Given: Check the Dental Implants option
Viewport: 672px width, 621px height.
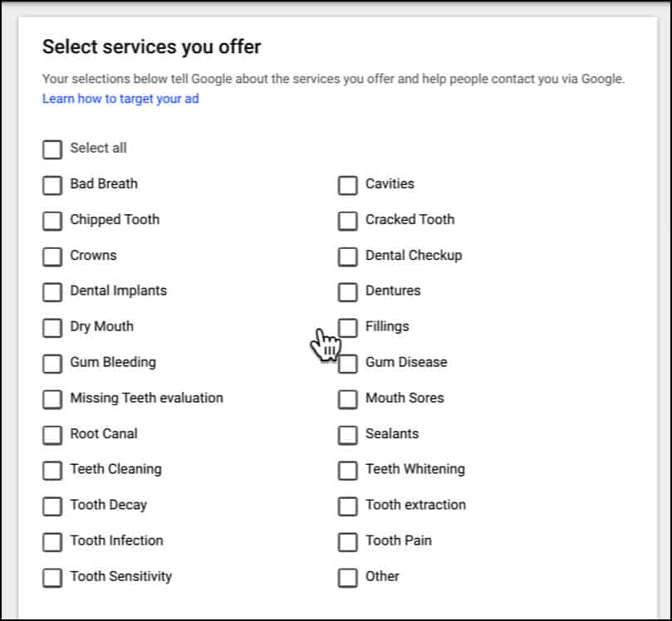Looking at the screenshot, I should tap(52, 292).
